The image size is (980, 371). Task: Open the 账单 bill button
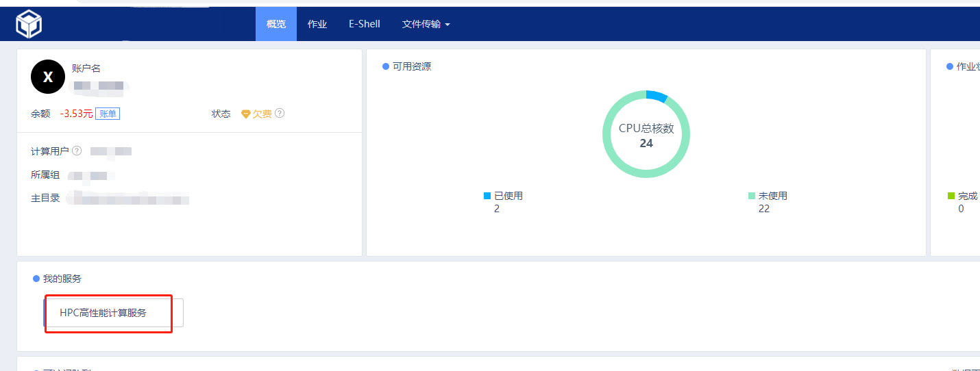pos(108,114)
